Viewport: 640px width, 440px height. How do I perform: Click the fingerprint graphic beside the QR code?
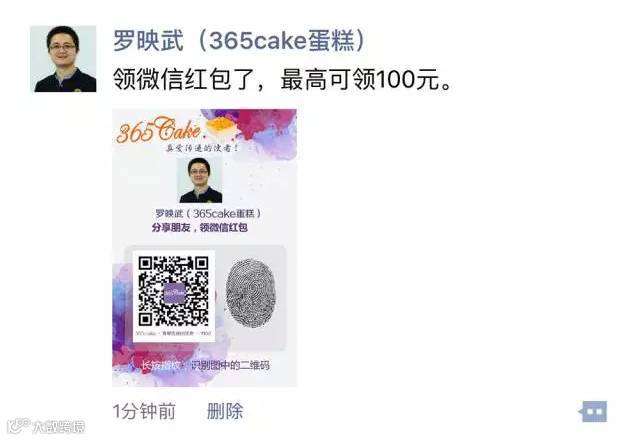(251, 293)
